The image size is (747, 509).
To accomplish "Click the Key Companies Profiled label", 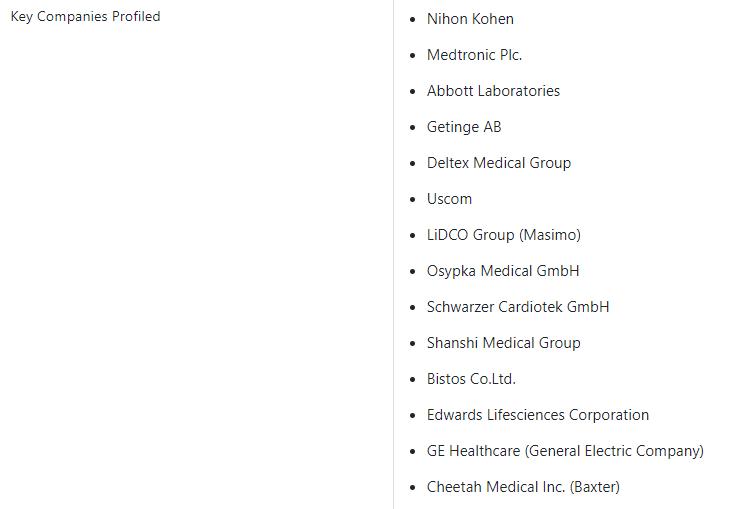I will [x=85, y=17].
